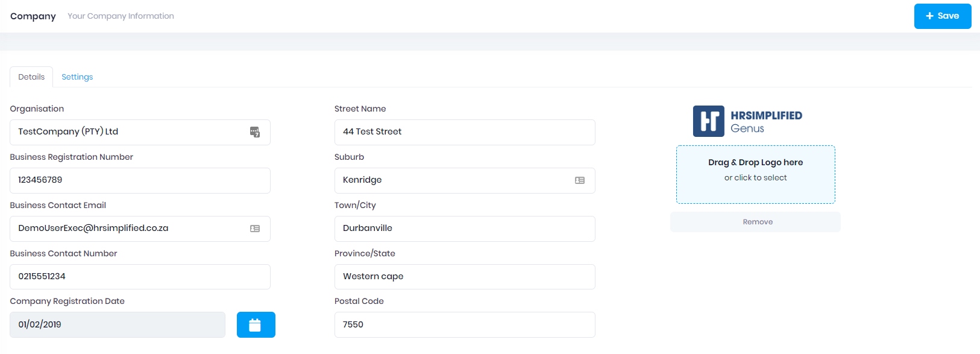Screen dimensions: 980x354
Task: Click the 'Company Registration Date' label
Action: [67, 301]
